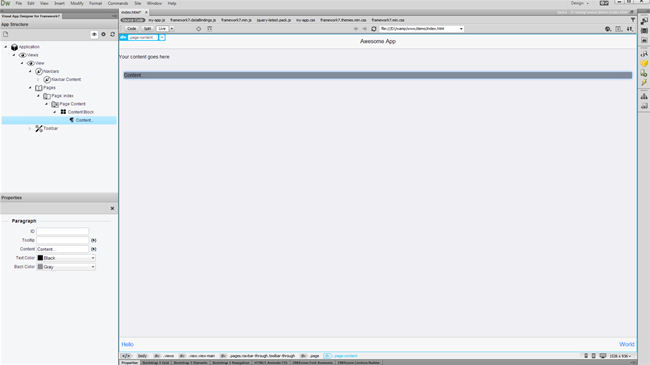Select the Toolbar wrench icon in the tree
The image size is (650, 365).
coord(39,129)
